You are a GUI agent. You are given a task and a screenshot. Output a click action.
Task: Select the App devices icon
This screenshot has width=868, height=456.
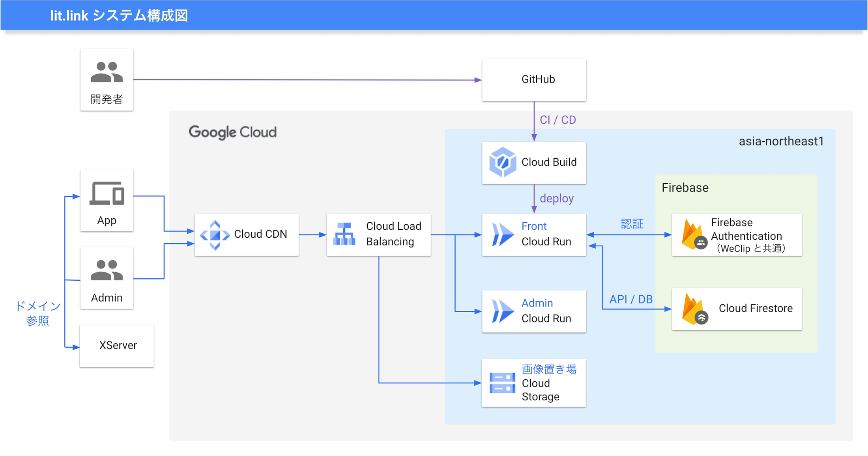coord(107,193)
